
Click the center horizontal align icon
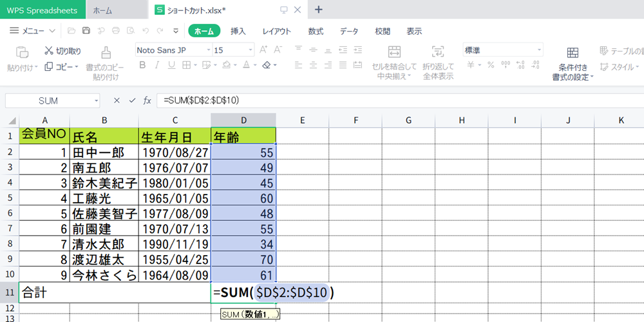[314, 65]
